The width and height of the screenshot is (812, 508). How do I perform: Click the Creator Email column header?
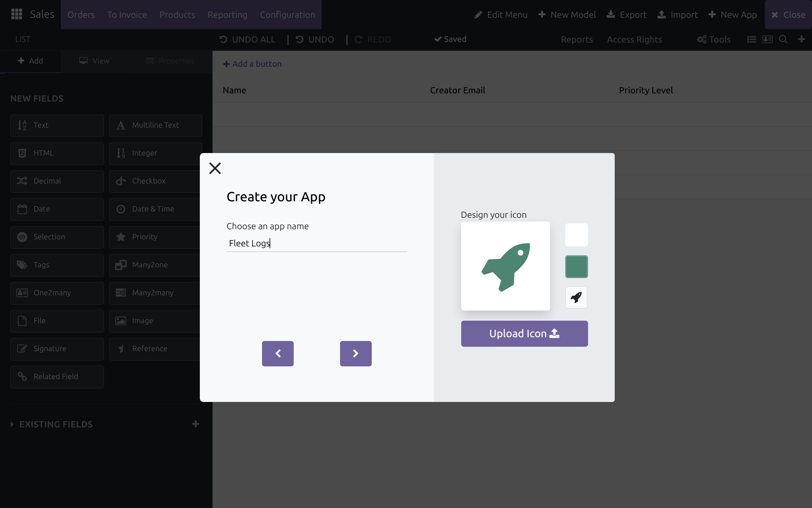[457, 90]
